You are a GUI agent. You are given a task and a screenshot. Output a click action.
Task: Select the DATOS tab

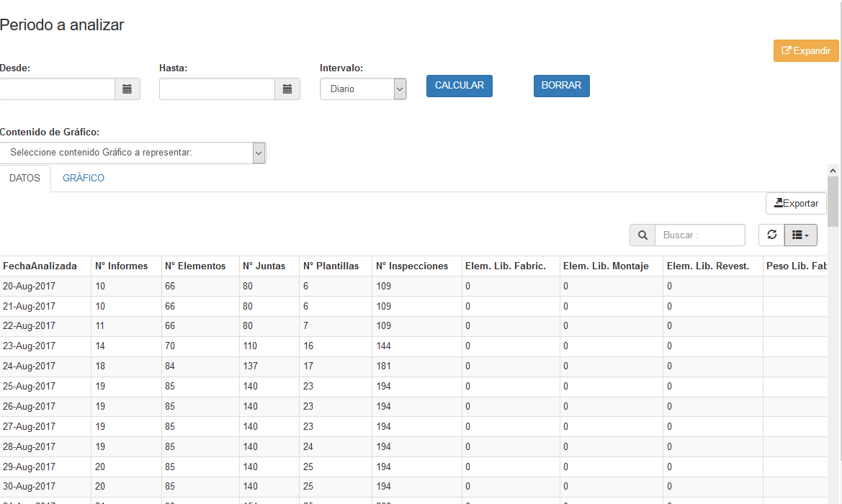pyautogui.click(x=24, y=179)
